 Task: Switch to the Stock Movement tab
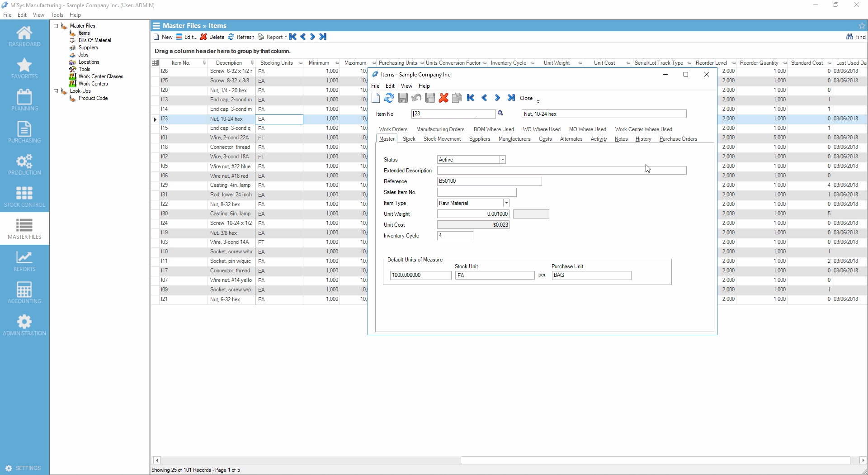[x=442, y=139]
